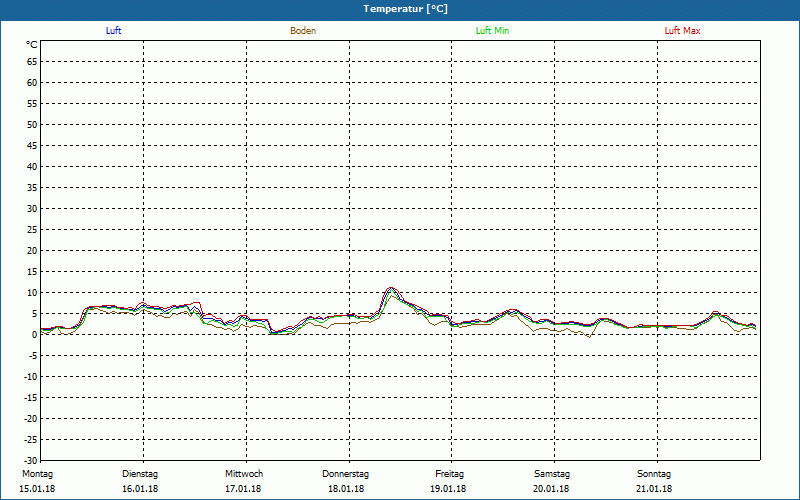
Task: Click the 'Luft Max' legend label
Action: [x=682, y=31]
